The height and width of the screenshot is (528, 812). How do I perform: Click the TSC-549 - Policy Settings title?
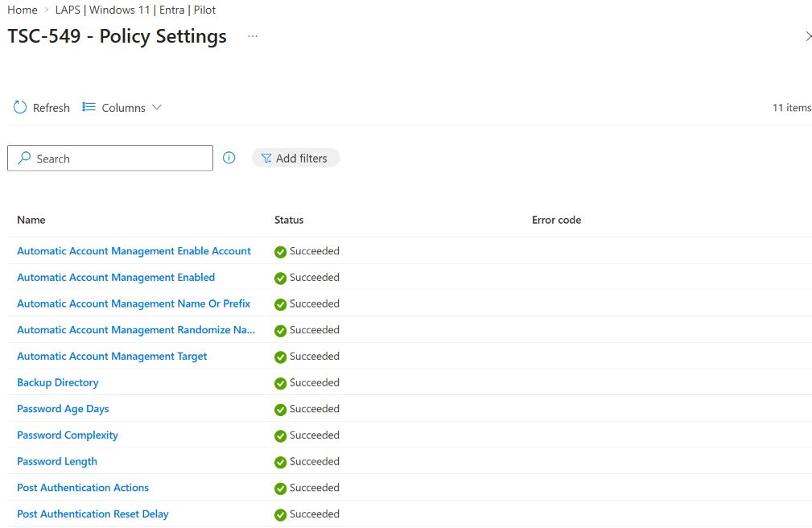click(117, 36)
